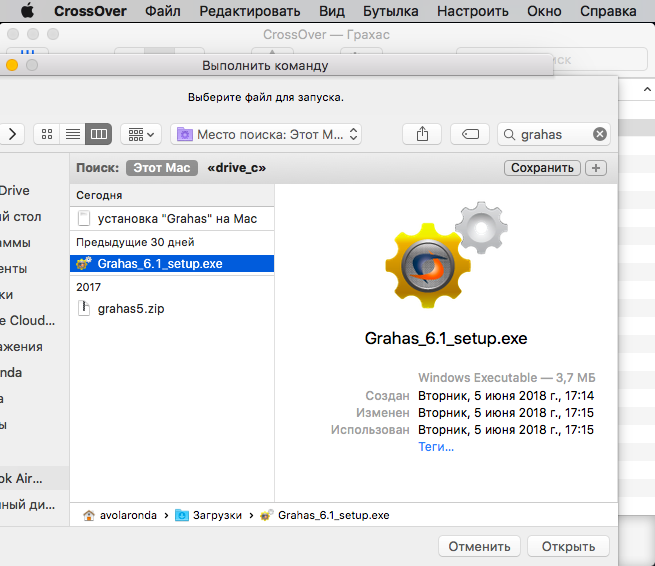Switch to column view

tap(99, 134)
